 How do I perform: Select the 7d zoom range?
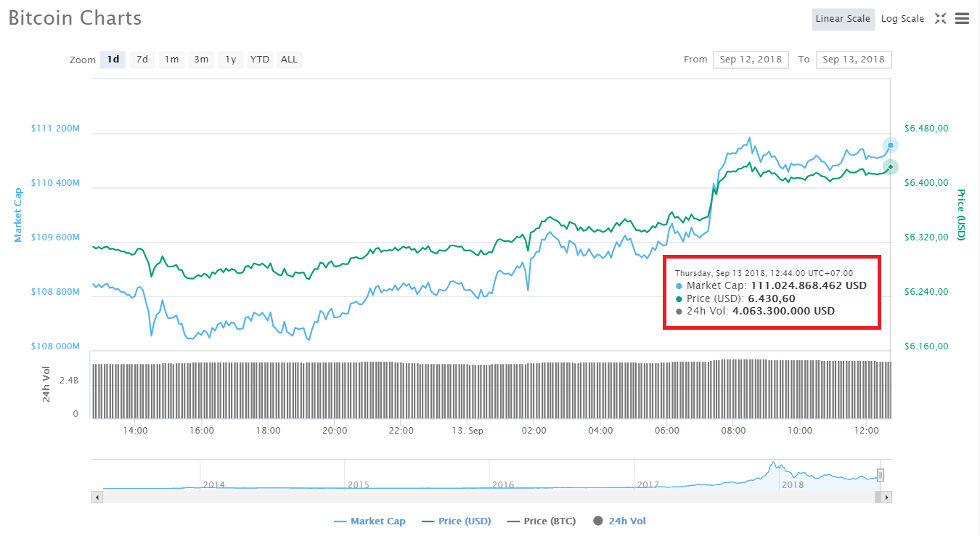pyautogui.click(x=142, y=60)
